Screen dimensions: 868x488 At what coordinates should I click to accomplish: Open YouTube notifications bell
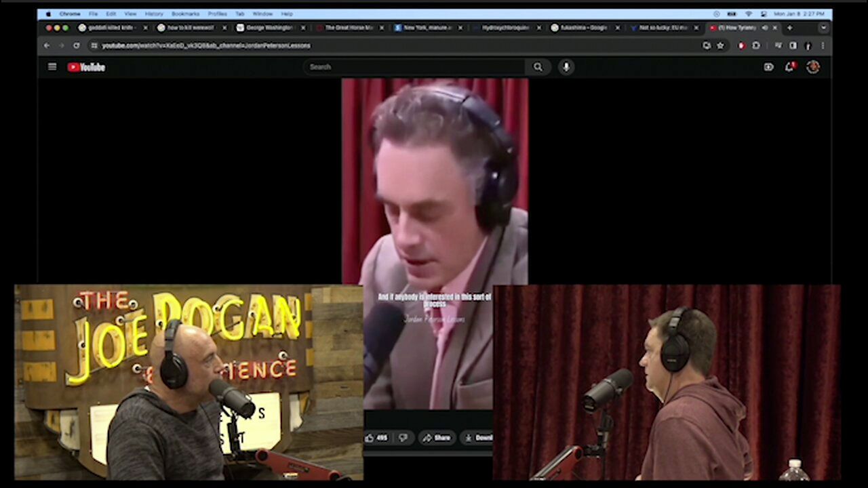pos(789,66)
